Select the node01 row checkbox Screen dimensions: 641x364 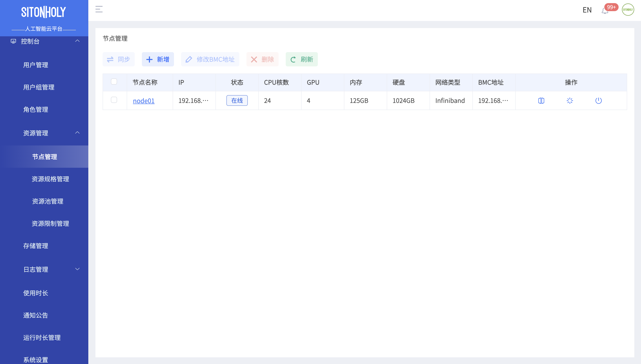pyautogui.click(x=114, y=100)
